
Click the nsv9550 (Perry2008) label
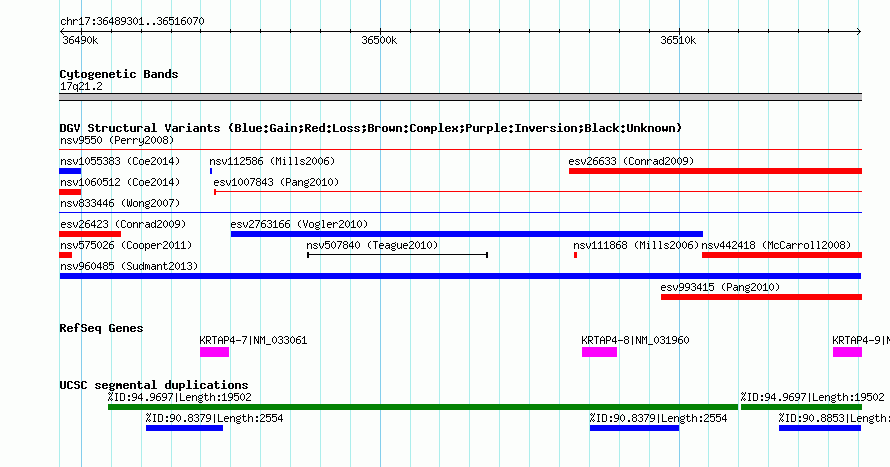pyautogui.click(x=117, y=140)
